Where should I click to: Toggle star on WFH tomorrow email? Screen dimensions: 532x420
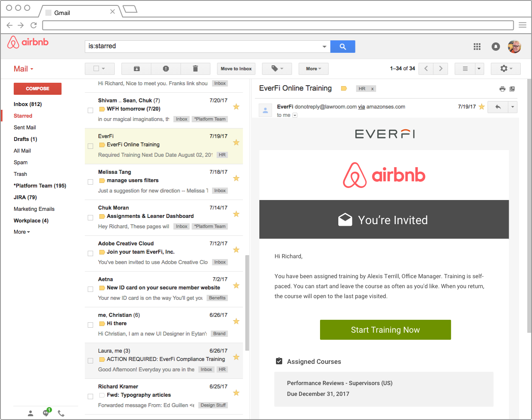pos(236,107)
